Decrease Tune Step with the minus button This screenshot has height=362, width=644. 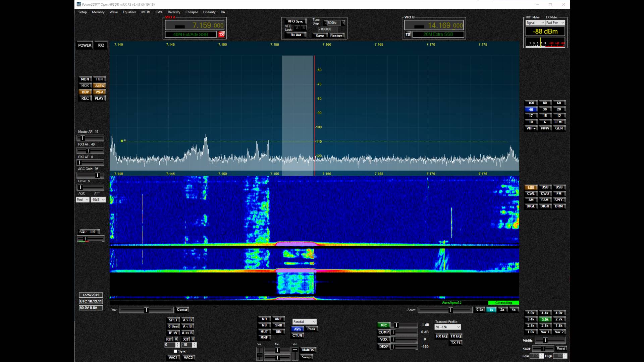coord(325,23)
